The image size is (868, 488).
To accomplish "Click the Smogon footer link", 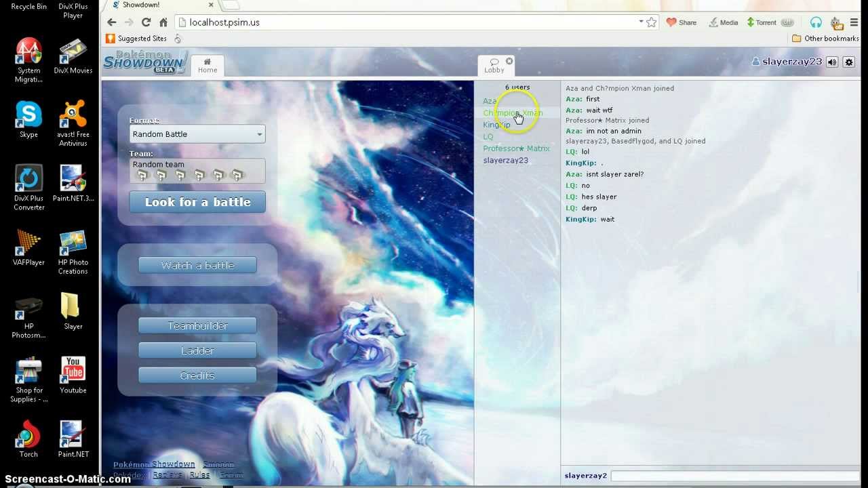I will point(218,464).
